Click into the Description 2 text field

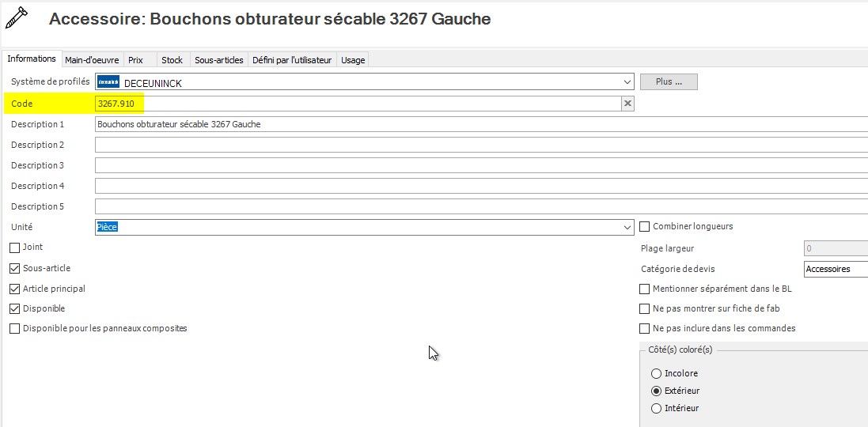(475, 145)
